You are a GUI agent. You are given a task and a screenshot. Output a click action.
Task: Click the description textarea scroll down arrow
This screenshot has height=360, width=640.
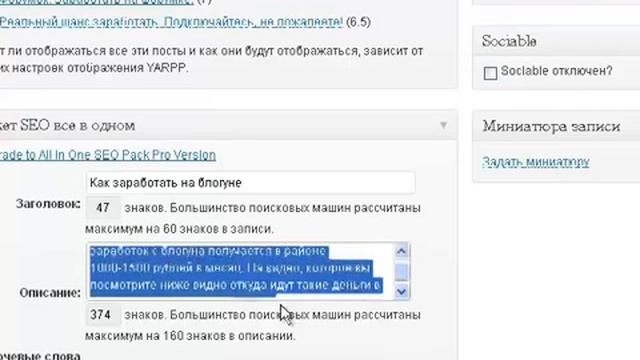[x=401, y=292]
